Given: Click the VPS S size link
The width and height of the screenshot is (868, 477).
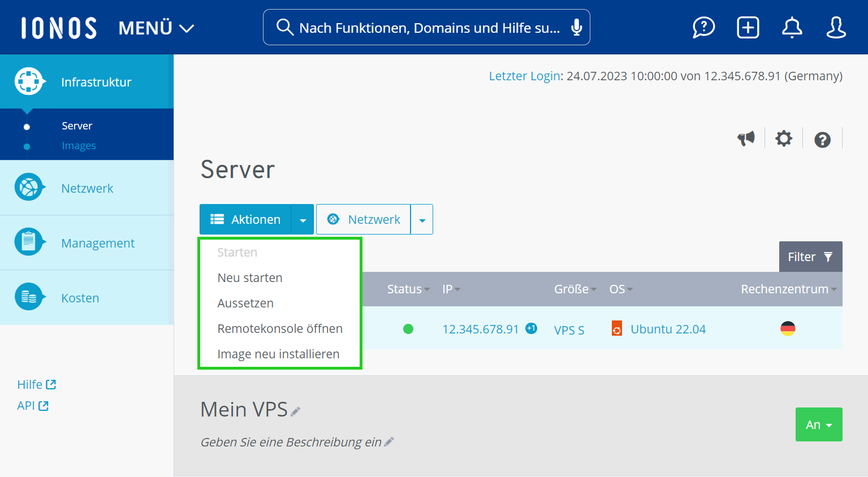Looking at the screenshot, I should 569,330.
